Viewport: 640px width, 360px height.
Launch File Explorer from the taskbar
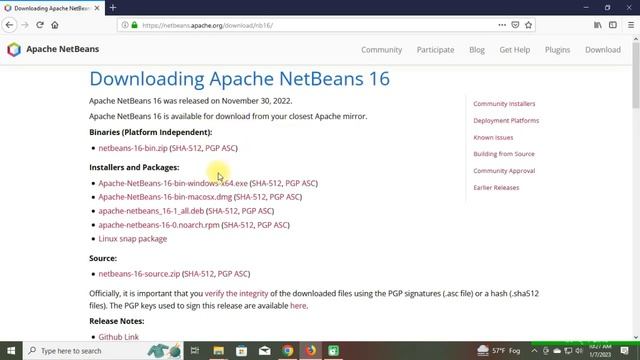[218, 351]
